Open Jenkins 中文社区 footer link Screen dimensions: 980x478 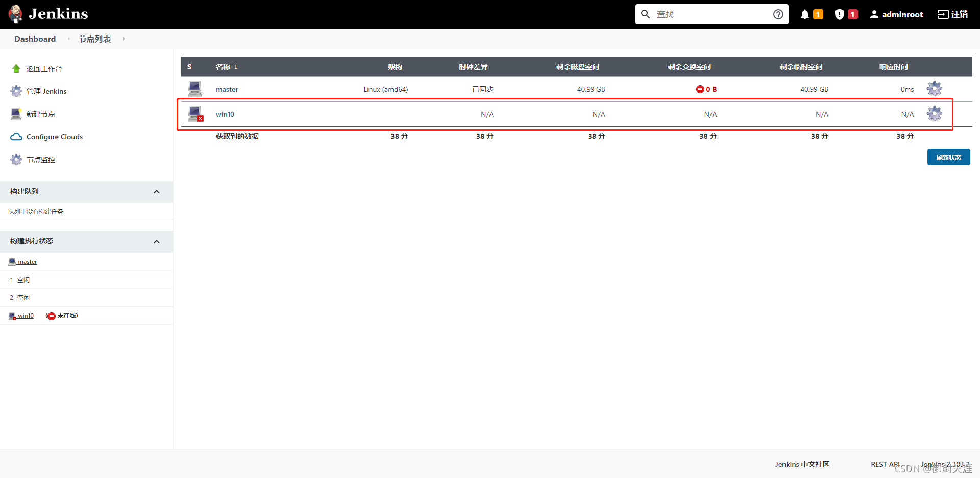[x=802, y=464]
